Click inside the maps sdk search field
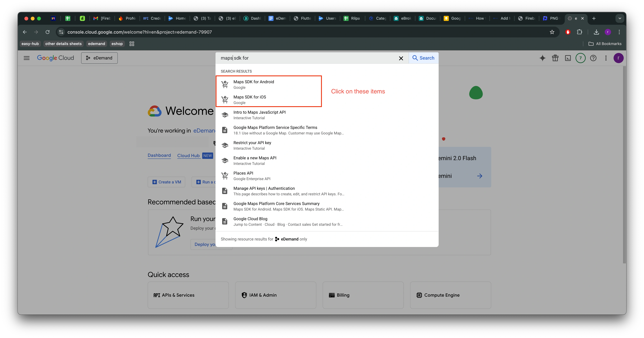This screenshot has height=338, width=644. coord(307,58)
